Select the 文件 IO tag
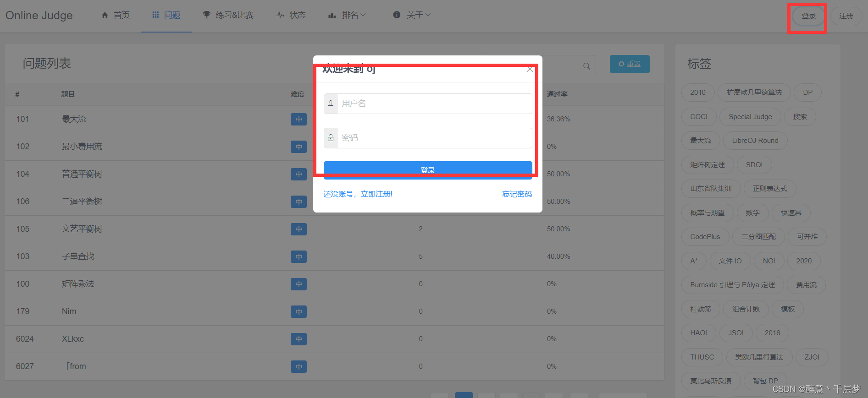Image resolution: width=868 pixels, height=398 pixels. [x=730, y=261]
